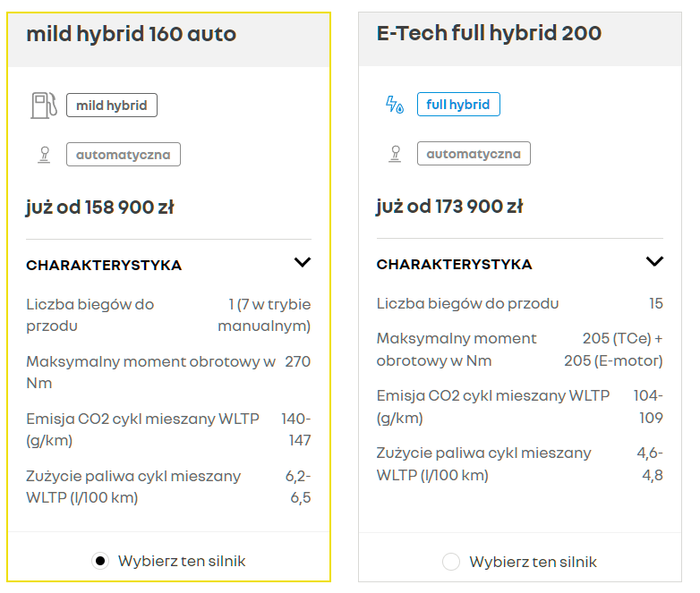Click the Charakterystyka heading in E-Tech card

[455, 264]
